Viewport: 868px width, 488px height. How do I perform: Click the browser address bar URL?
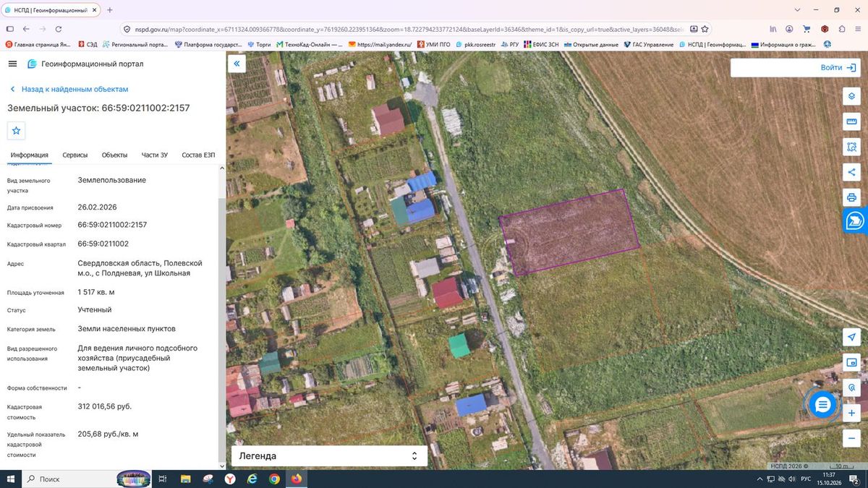(409, 29)
